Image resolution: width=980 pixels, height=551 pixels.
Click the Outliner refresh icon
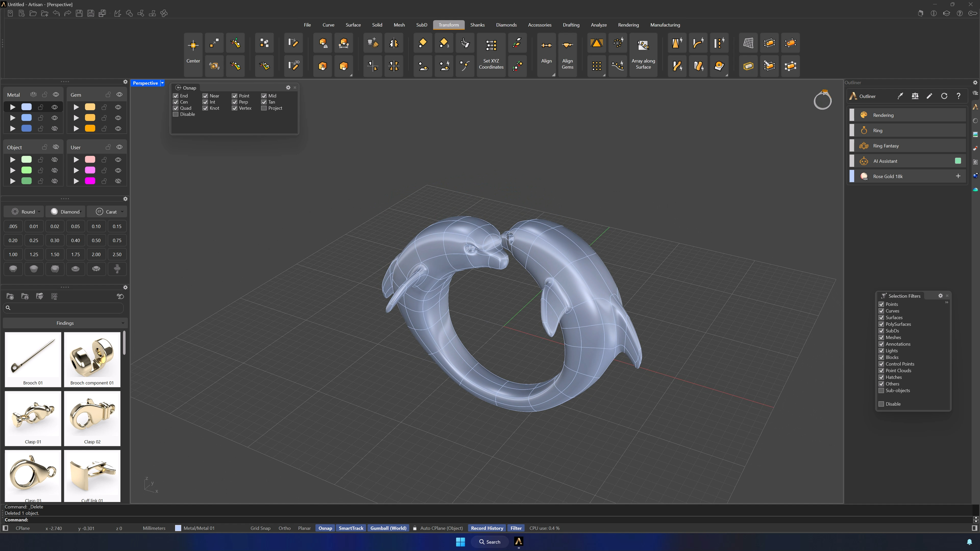[x=944, y=96]
